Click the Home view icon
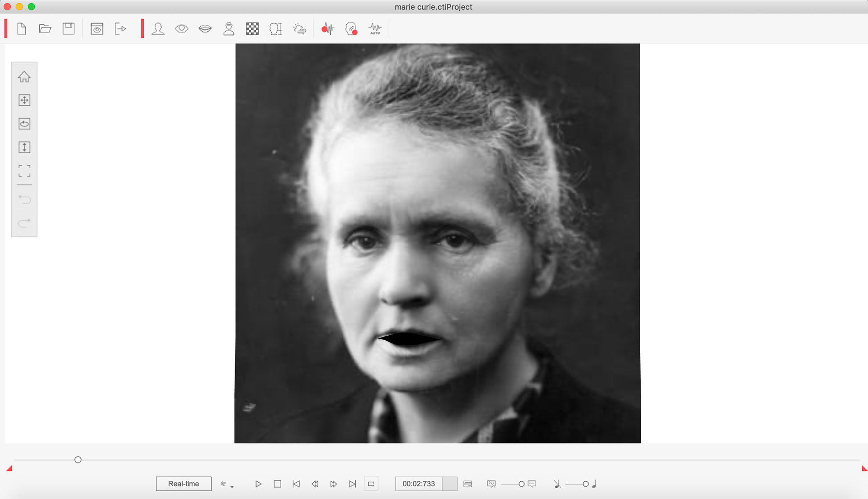Image resolution: width=868 pixels, height=499 pixels. [24, 77]
